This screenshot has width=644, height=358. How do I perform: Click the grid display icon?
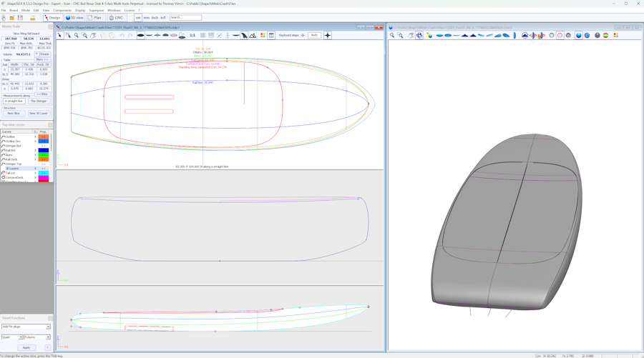point(203,35)
